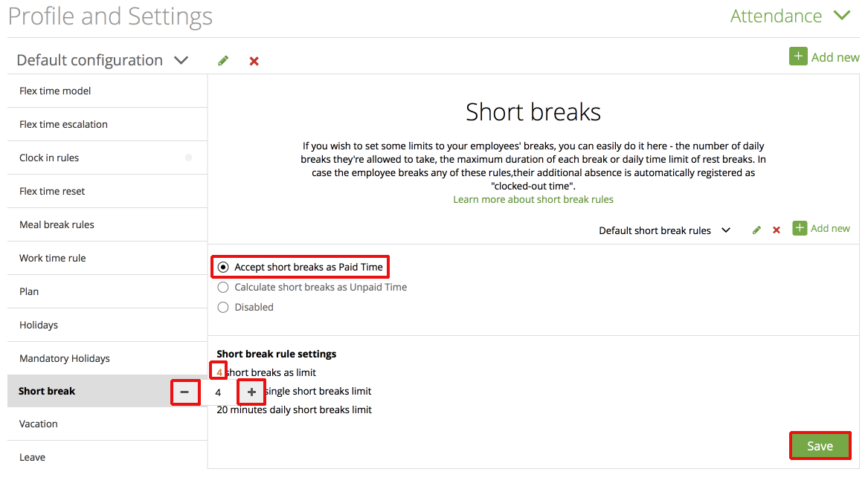Open the Attendance dropdown

point(841,15)
